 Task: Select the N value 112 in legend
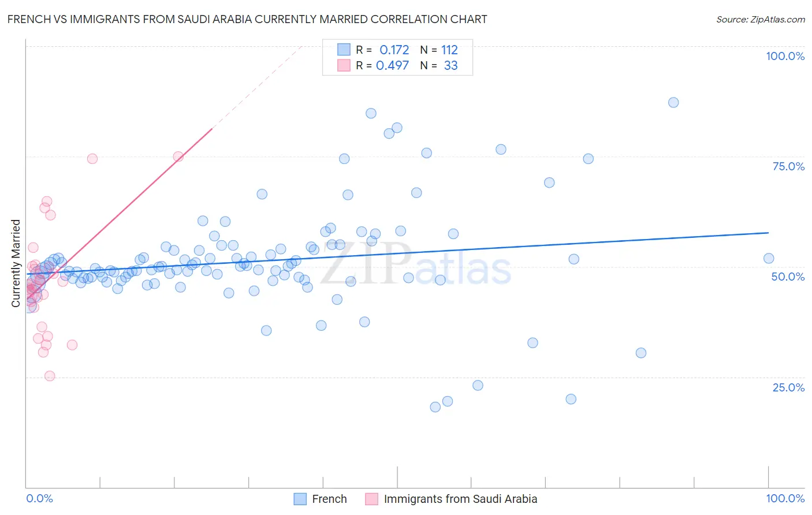pos(449,50)
